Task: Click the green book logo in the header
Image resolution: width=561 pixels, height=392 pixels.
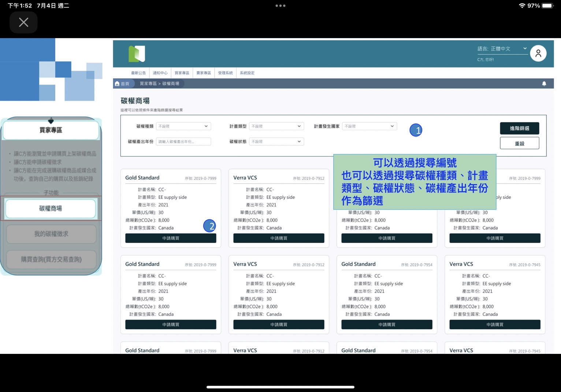Action: tap(137, 54)
